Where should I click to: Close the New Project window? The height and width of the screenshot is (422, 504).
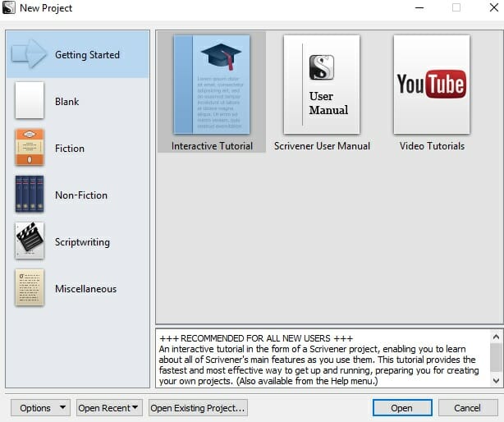coord(494,7)
